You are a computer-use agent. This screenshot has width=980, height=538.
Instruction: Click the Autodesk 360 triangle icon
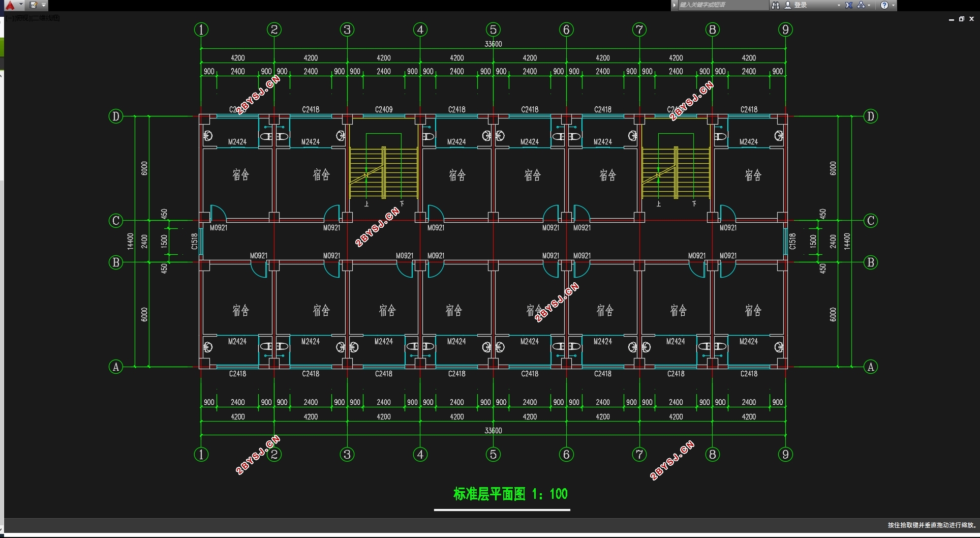[x=861, y=5]
